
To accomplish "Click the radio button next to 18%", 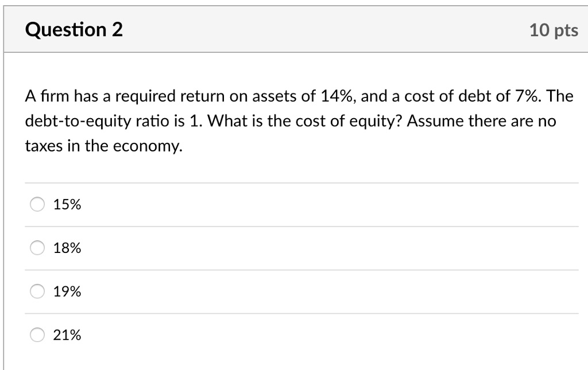I will coord(37,247).
